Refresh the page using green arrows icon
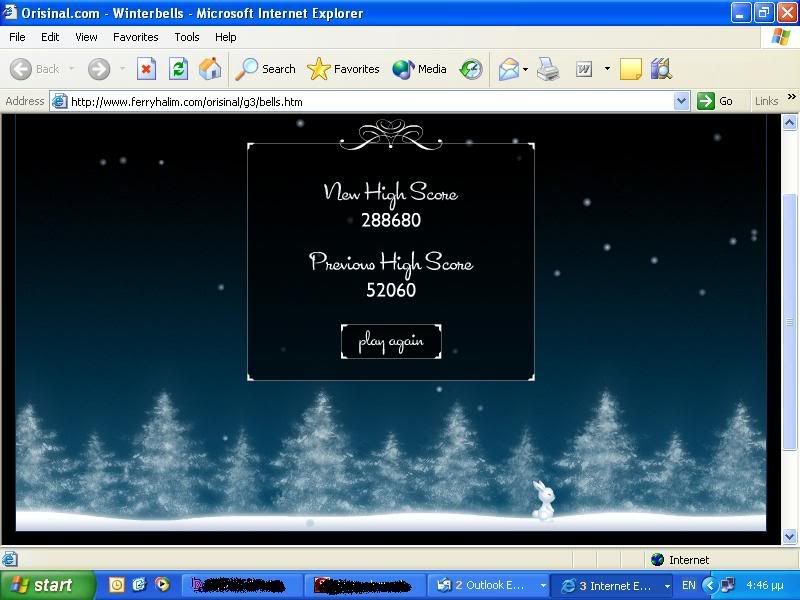The width and height of the screenshot is (800, 600). 178,69
